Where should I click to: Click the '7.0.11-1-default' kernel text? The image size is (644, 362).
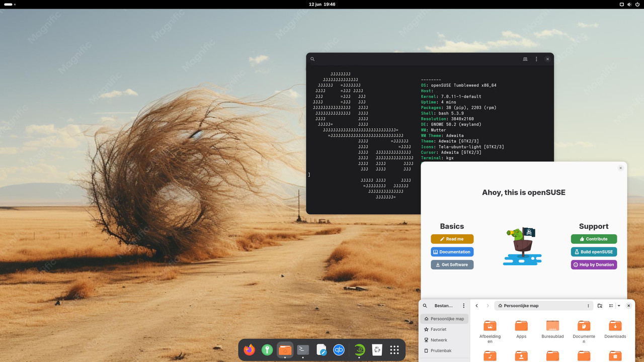coord(462,97)
